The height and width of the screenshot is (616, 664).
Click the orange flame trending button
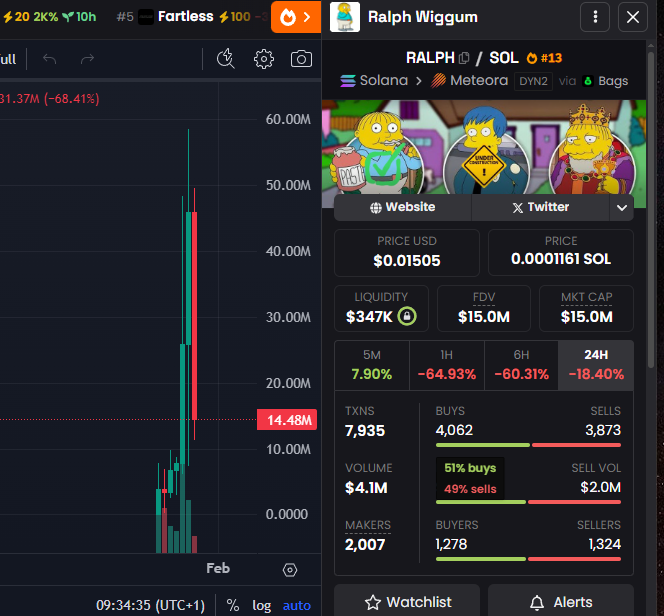(x=296, y=17)
